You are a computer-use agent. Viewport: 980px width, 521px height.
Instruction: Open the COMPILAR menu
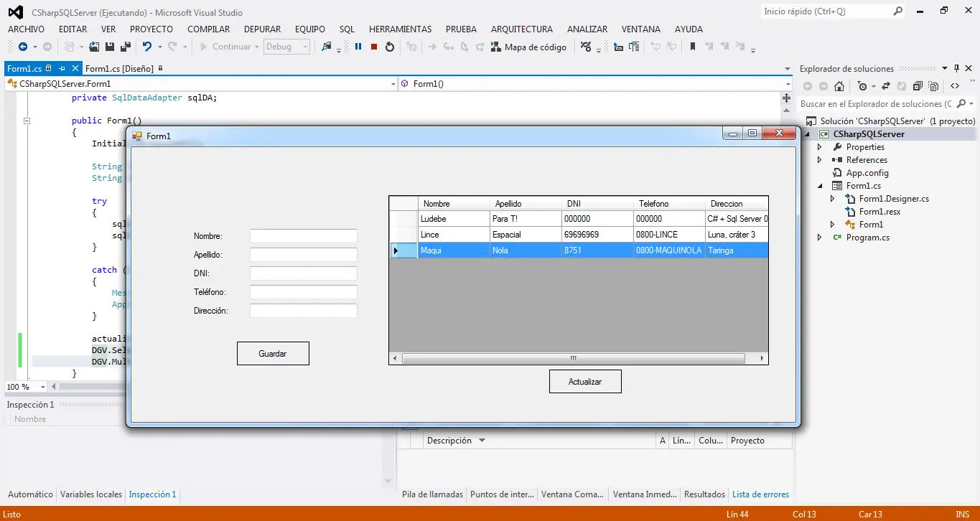click(209, 29)
